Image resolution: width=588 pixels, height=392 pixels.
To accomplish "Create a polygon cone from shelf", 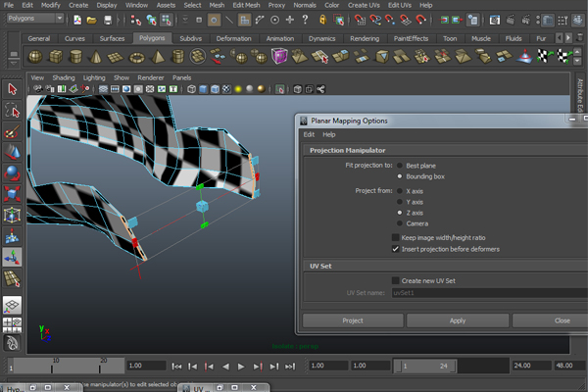I will [96, 57].
